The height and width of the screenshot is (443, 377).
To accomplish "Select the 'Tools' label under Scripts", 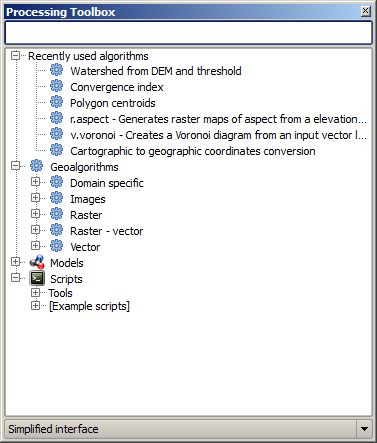I will tap(60, 293).
